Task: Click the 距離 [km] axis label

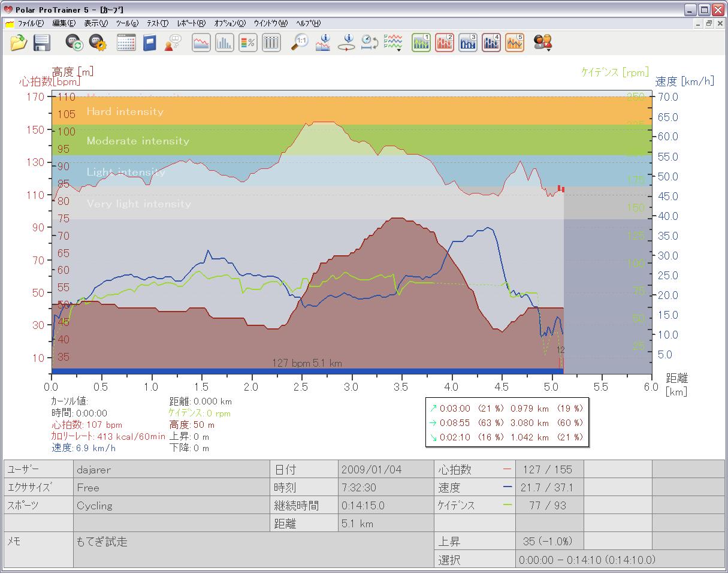Action: pyautogui.click(x=677, y=385)
